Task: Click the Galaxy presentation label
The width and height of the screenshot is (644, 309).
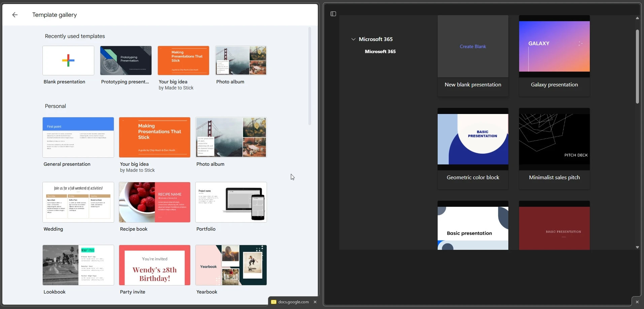Action: click(554, 85)
